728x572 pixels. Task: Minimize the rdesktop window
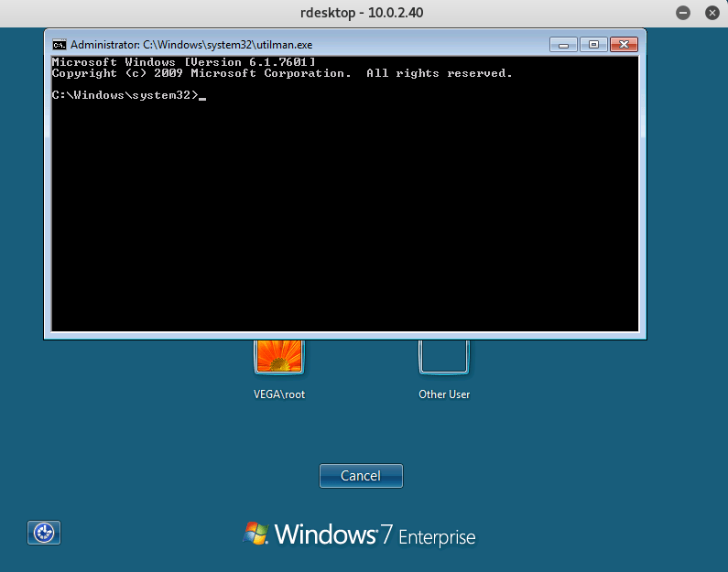[x=683, y=13]
